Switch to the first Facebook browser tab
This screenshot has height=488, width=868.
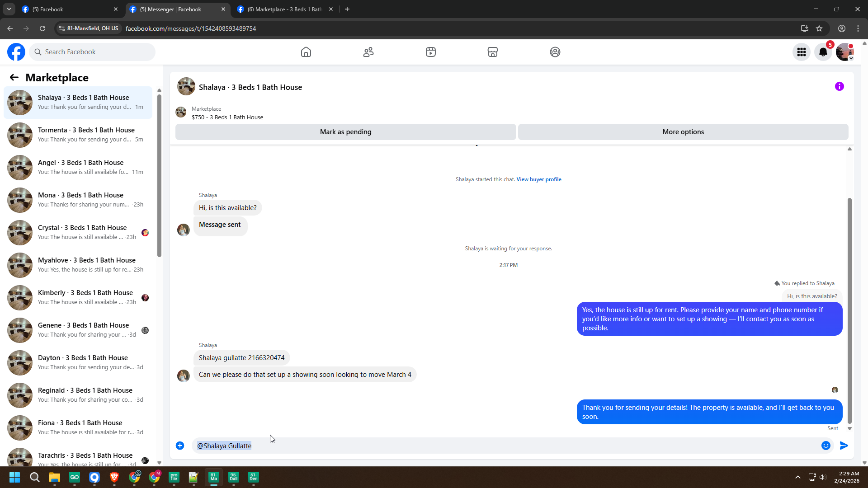68,9
